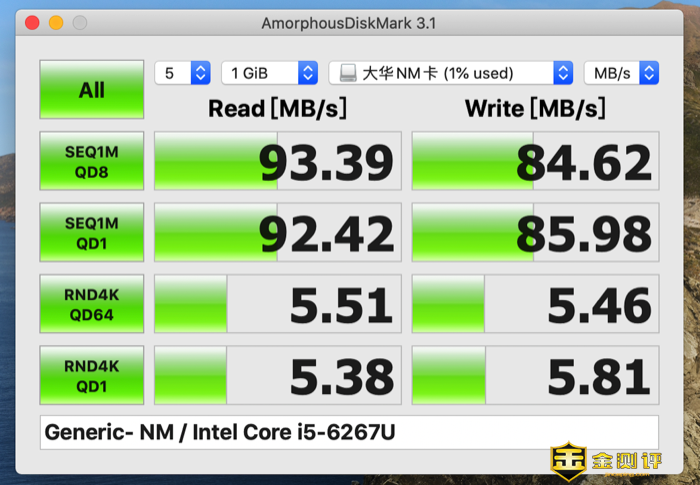
Task: Open the 1 GiB test size dropdown
Action: click(x=270, y=73)
